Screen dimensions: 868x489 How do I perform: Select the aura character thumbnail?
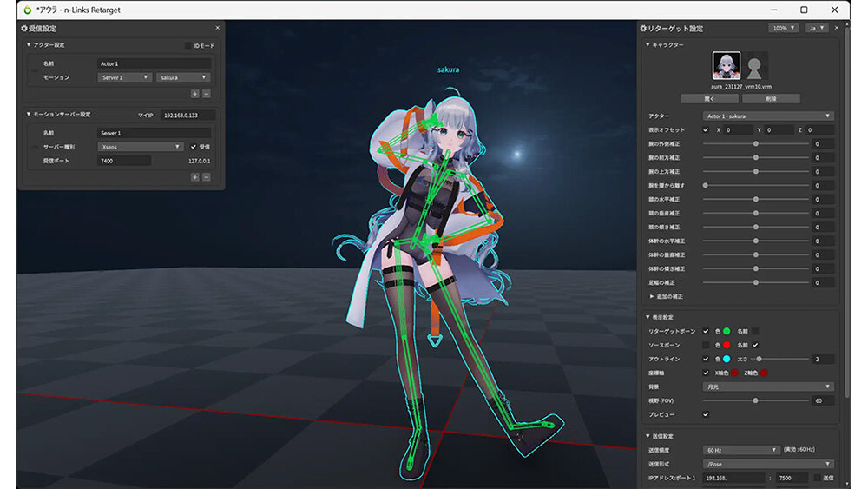coord(727,66)
